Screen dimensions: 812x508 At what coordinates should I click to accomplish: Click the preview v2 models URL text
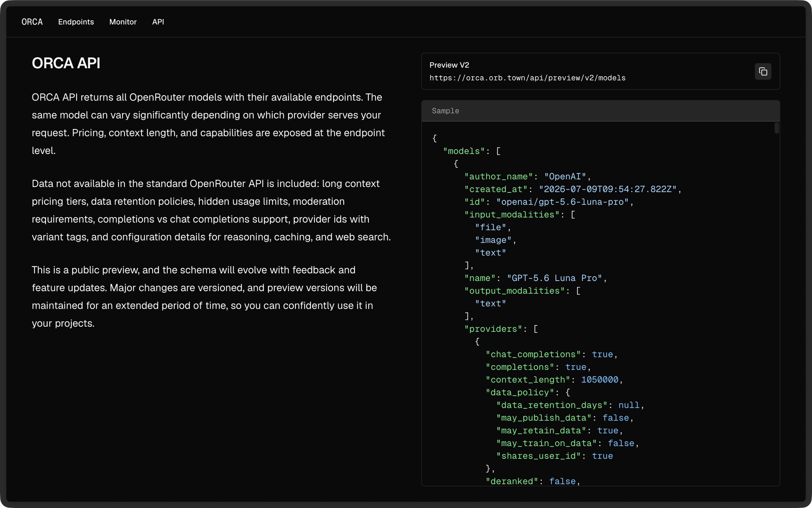coord(527,78)
